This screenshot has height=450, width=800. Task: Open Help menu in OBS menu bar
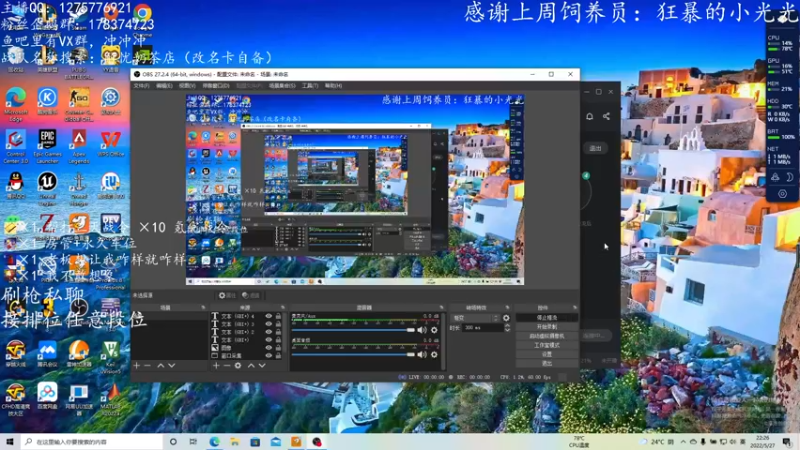(333, 86)
